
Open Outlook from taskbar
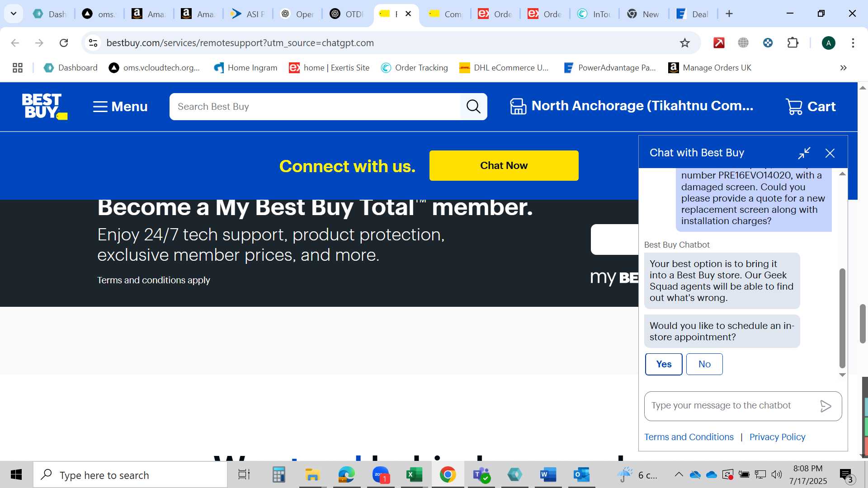point(581,475)
